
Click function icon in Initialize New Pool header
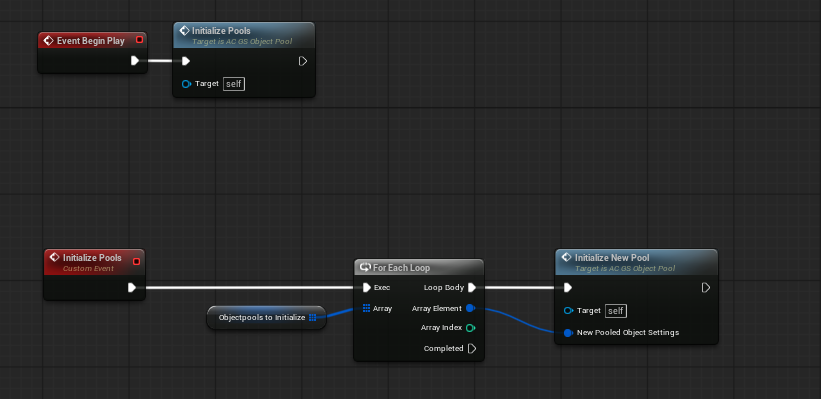point(566,258)
